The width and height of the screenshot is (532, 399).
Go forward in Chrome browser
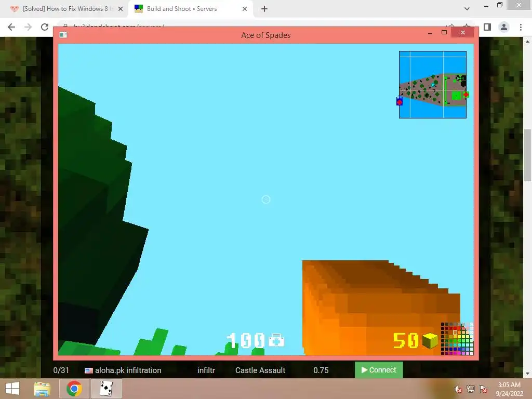(28, 27)
